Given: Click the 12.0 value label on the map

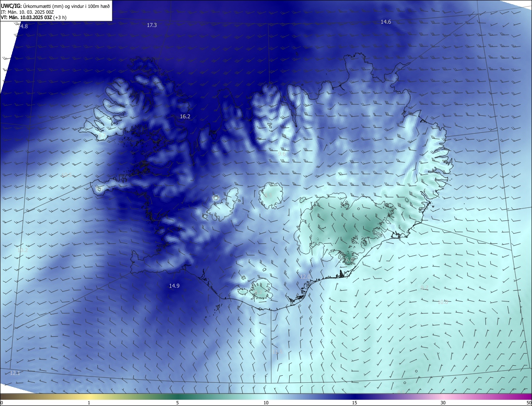Looking at the screenshot, I should click(x=305, y=276).
